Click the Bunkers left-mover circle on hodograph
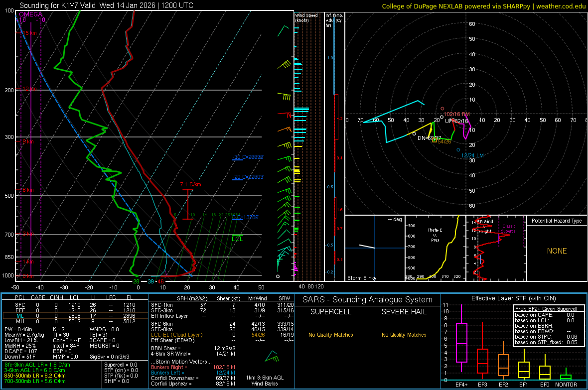The width and height of the screenshot is (588, 390). [x=458, y=150]
